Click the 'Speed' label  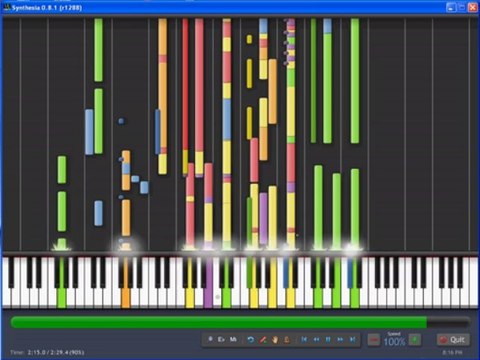click(x=394, y=334)
